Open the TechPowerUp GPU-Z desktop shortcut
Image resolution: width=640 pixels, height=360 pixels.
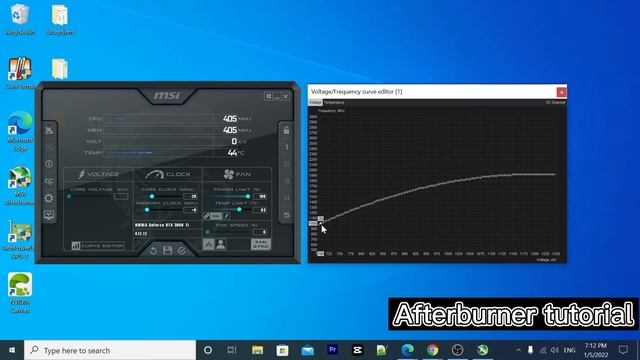pos(20,240)
